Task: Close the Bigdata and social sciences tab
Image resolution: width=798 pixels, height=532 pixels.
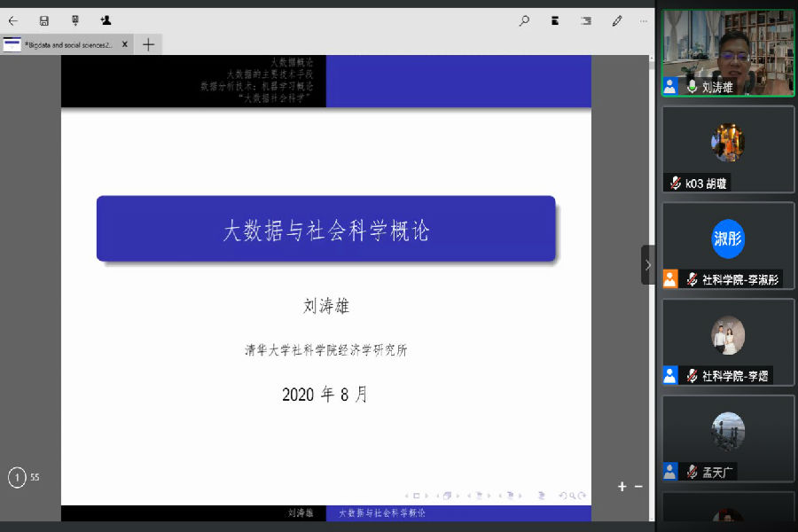Action: tap(125, 44)
